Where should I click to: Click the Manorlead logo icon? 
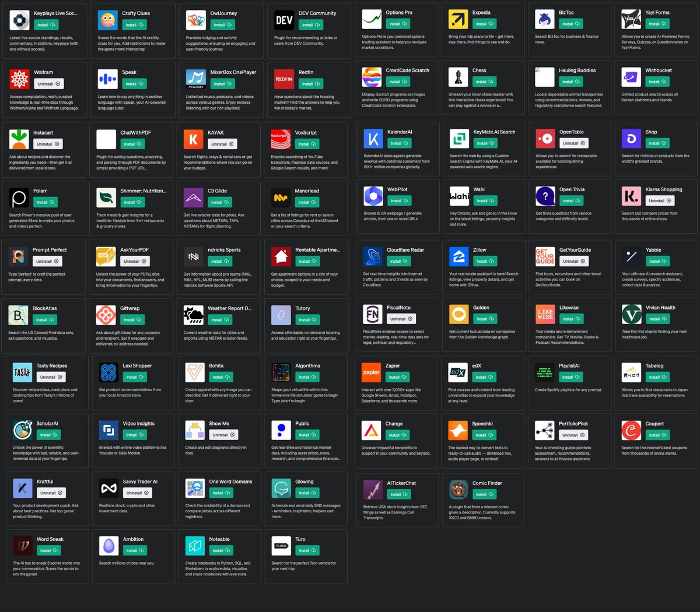pyautogui.click(x=281, y=198)
